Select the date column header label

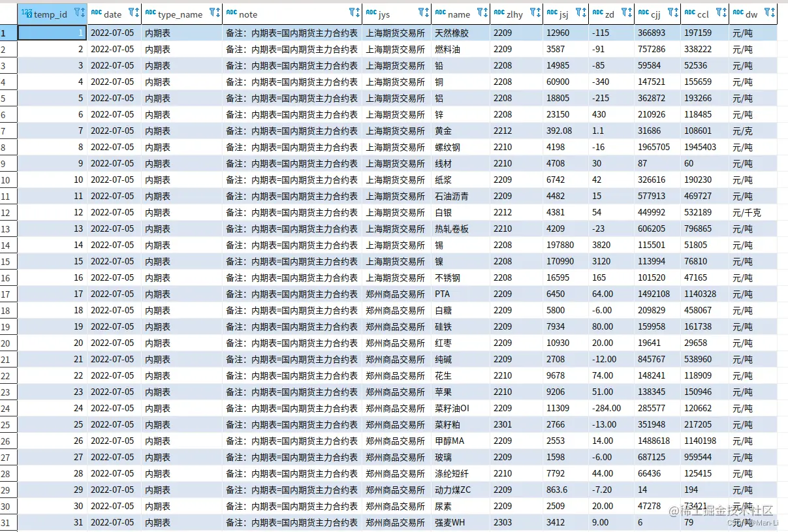coord(112,14)
